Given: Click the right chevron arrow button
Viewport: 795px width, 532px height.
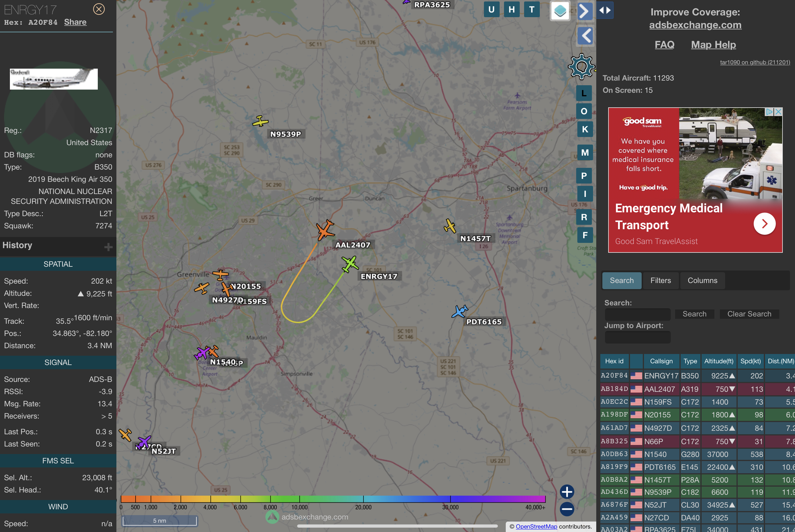Looking at the screenshot, I should 585,11.
